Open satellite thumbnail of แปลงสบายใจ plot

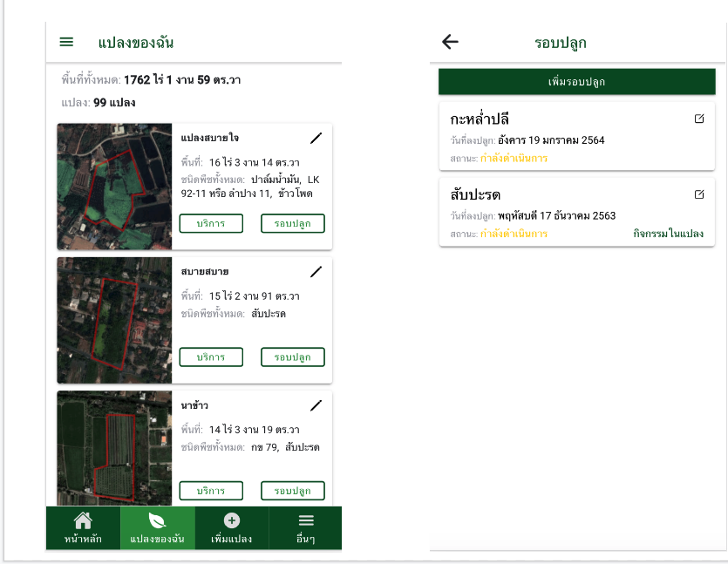tap(114, 187)
